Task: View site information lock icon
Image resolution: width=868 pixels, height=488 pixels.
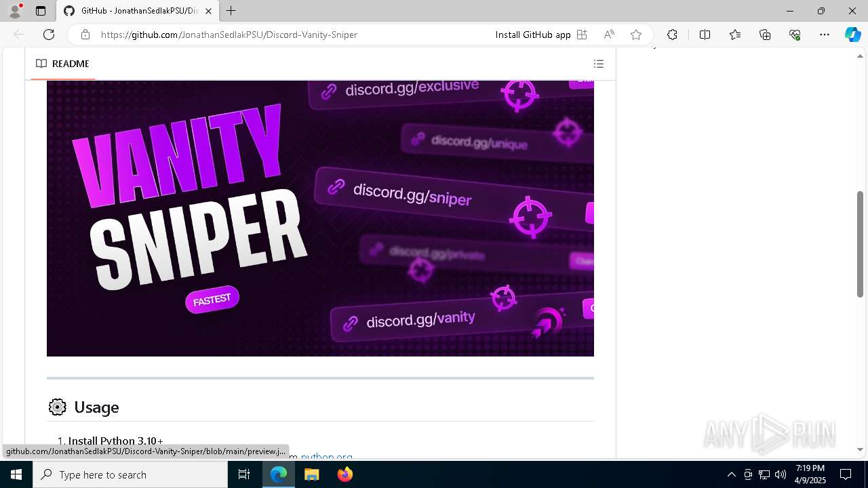Action: (x=85, y=35)
